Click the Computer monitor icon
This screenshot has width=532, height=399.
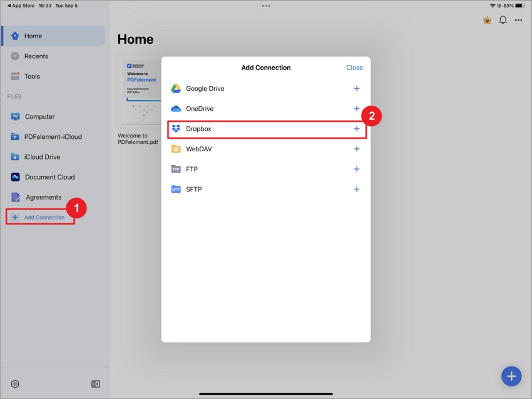[15, 116]
